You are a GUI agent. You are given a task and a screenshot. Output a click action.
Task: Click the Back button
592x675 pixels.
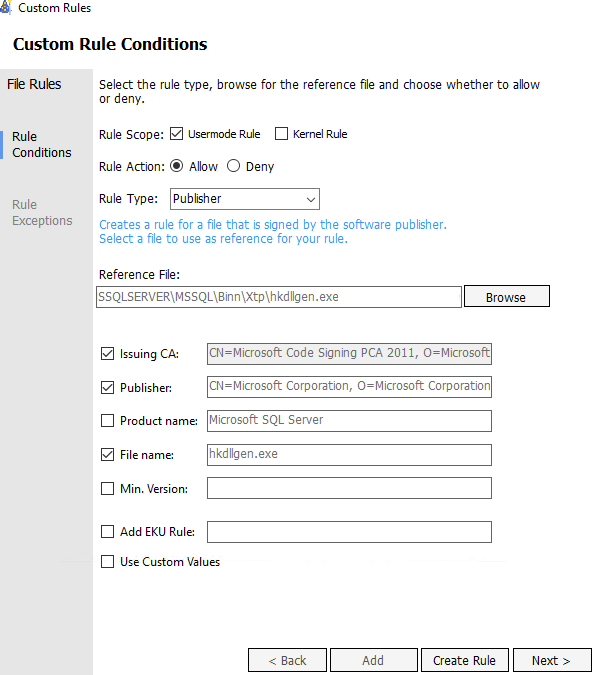click(287, 660)
